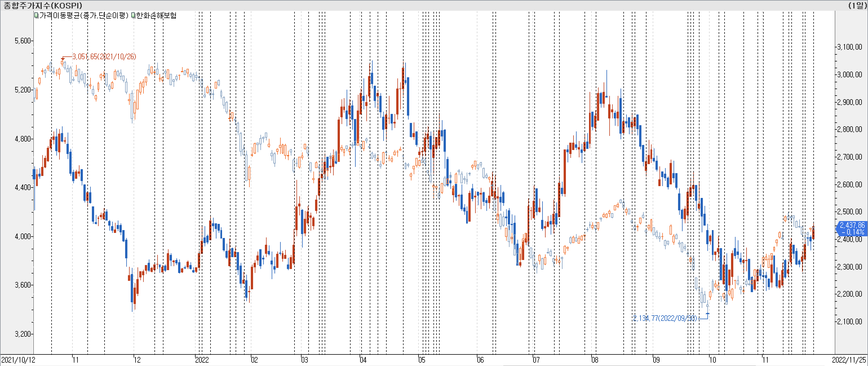The width and height of the screenshot is (868, 366).
Task: Click the green legend box for 가격이동평균
Action: point(36,16)
